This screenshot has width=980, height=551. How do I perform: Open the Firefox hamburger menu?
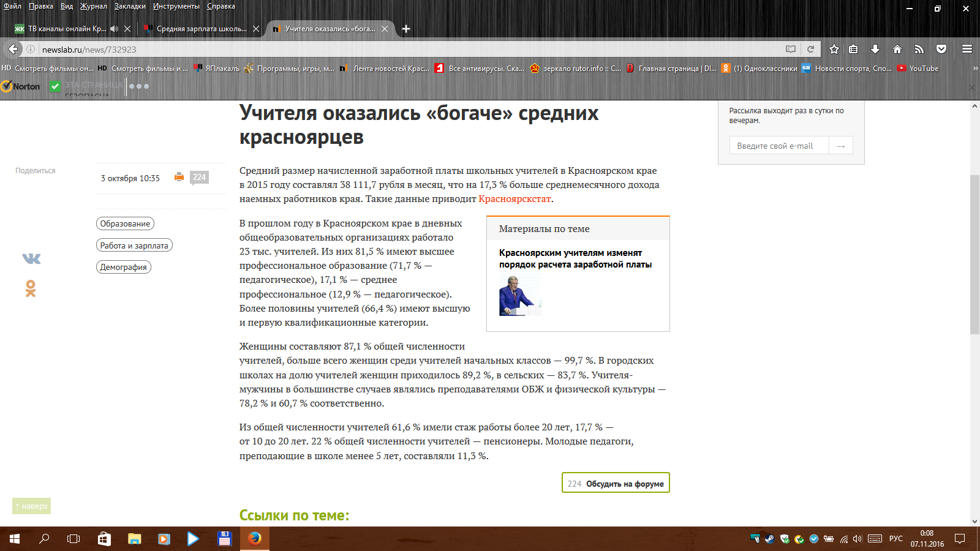pos(967,49)
